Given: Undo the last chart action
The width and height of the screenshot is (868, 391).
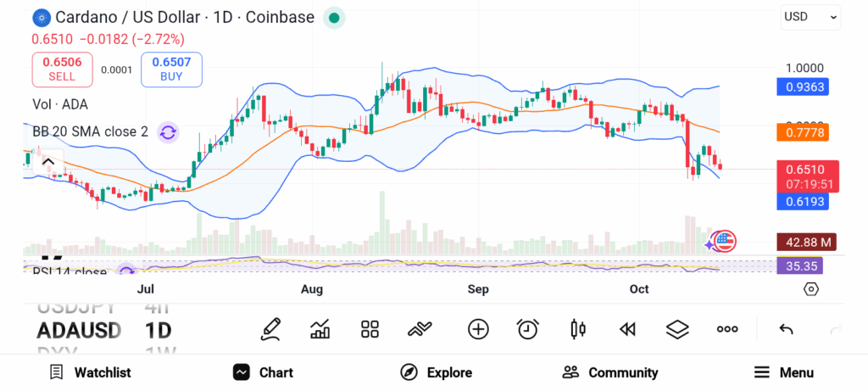Looking at the screenshot, I should coord(786,329).
